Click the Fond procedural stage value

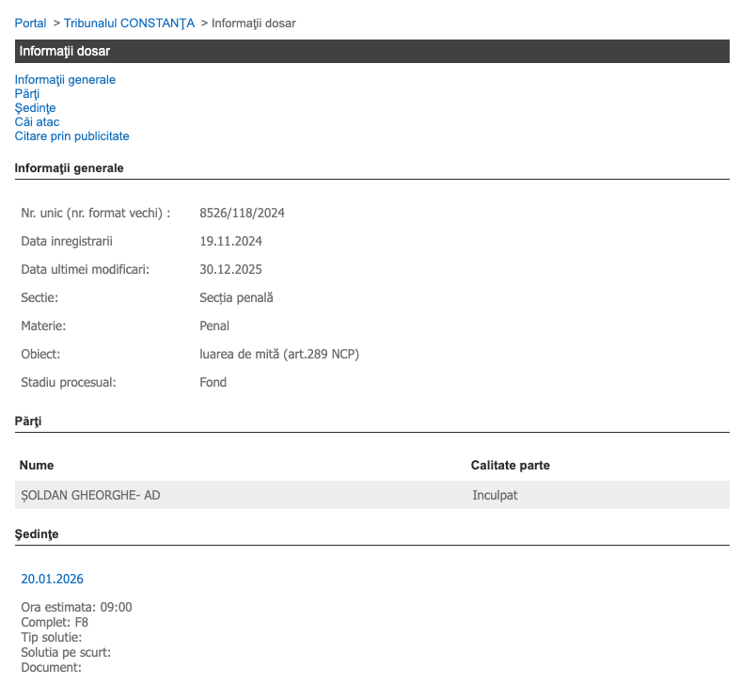[x=213, y=382]
